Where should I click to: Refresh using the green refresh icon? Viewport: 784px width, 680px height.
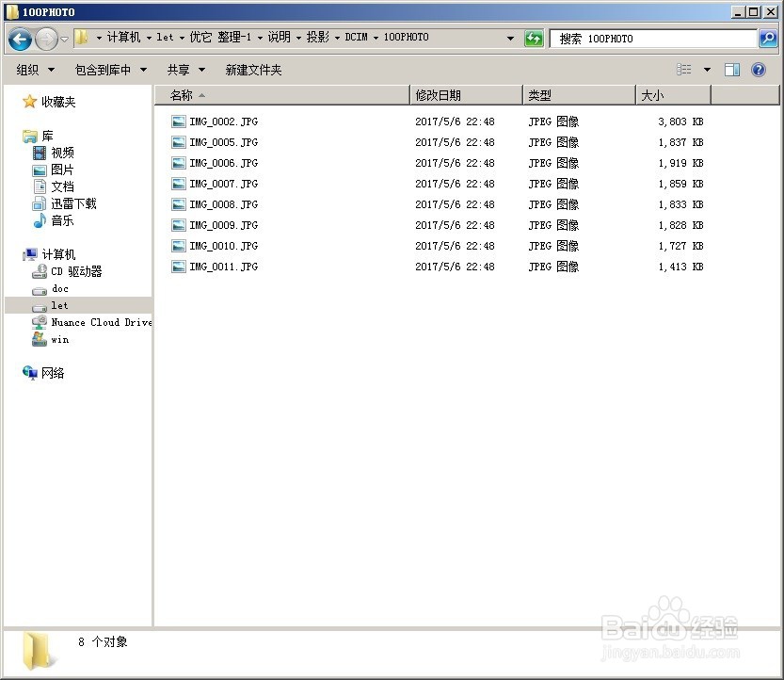[534, 38]
